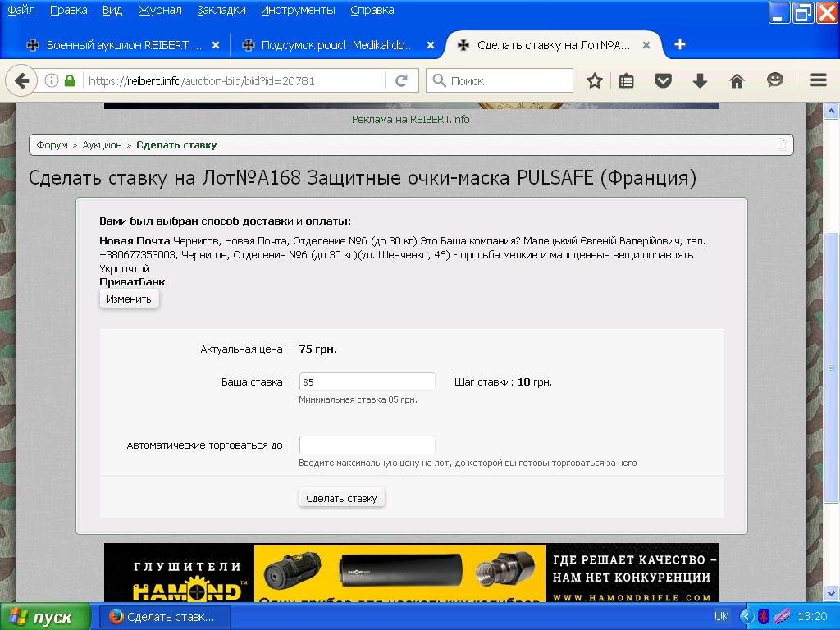Screen dimensions: 840x630
Task: Click the 13:20 taskbar clock
Action: (812, 617)
